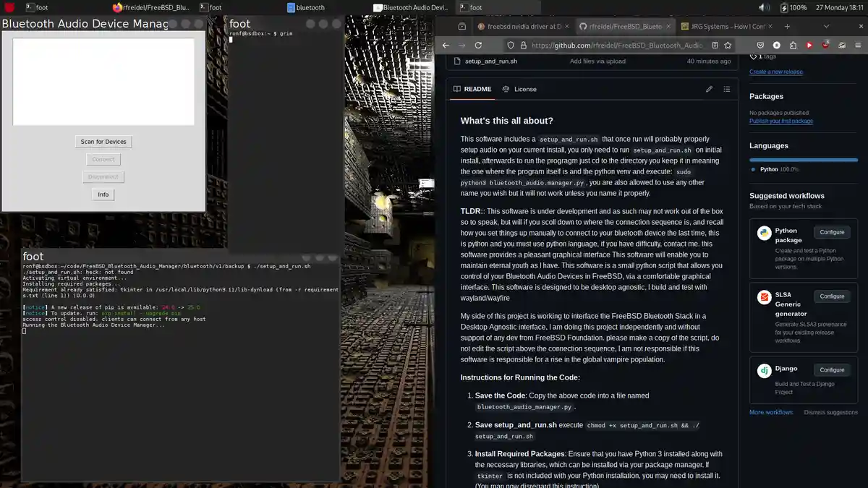This screenshot has height=488, width=868.
Task: Select the device list box in Bluetooth manager
Action: (103, 82)
